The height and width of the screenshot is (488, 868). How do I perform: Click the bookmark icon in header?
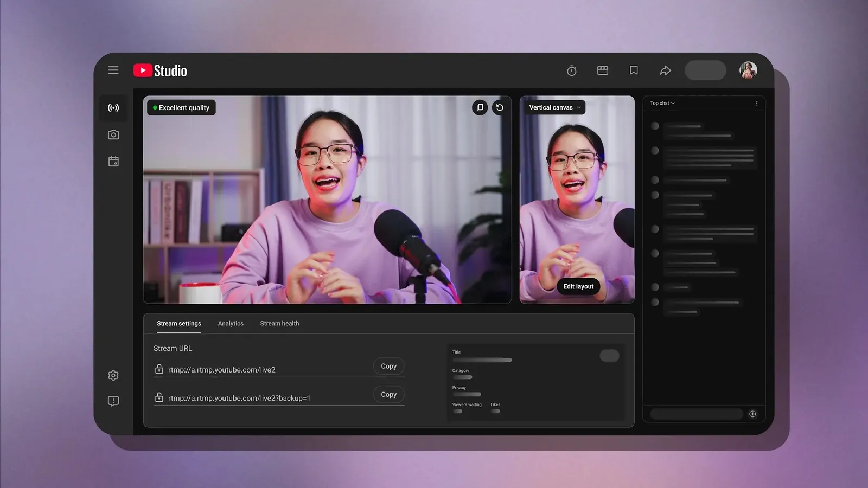tap(634, 70)
